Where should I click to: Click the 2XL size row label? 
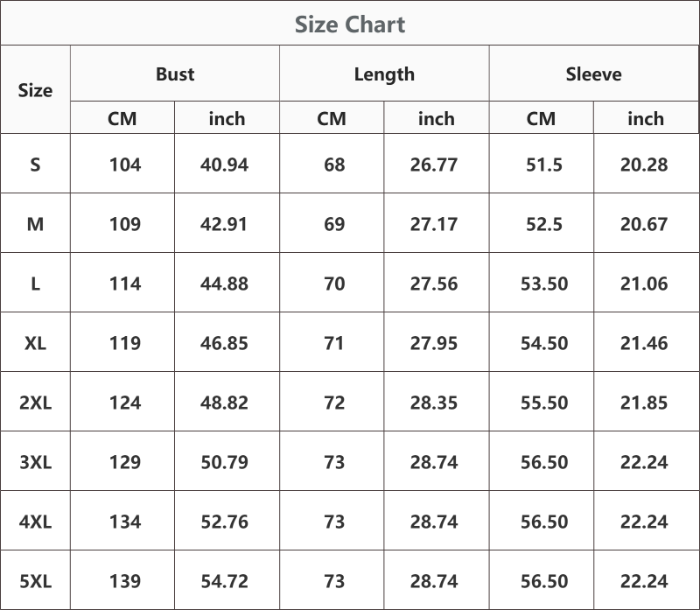[35, 403]
